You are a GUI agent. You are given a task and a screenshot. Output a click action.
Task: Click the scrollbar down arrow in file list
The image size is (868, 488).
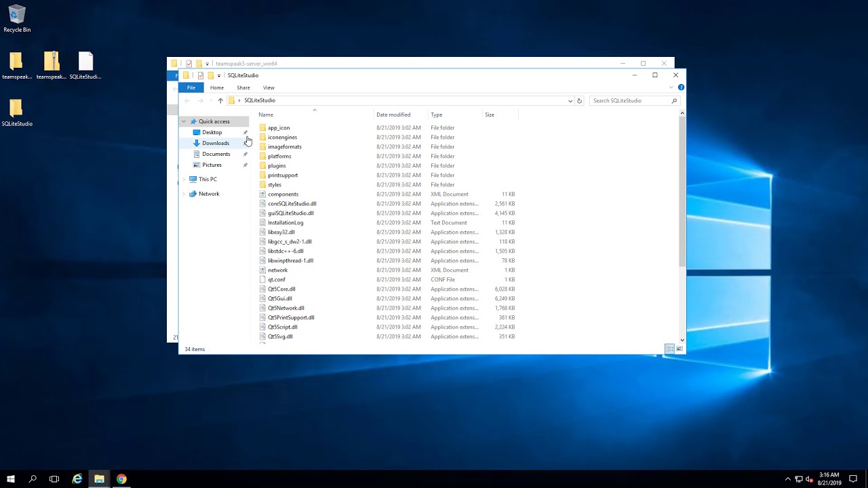(x=682, y=340)
